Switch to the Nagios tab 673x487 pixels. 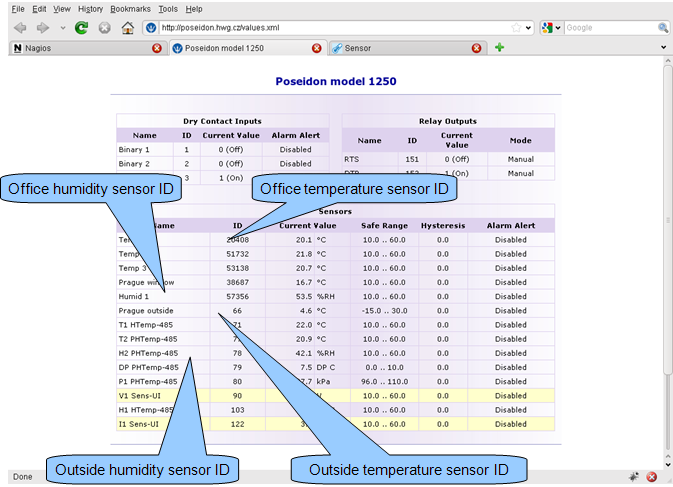[x=87, y=48]
